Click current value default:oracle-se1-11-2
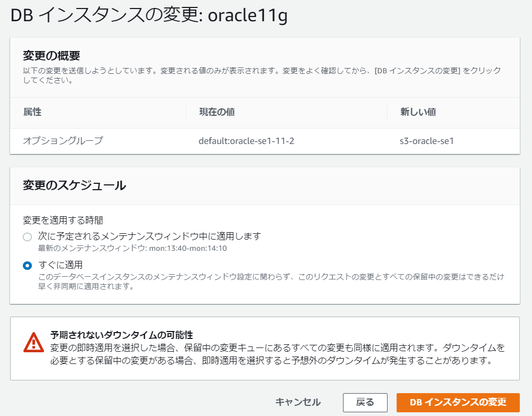The image size is (532, 416). tap(246, 141)
